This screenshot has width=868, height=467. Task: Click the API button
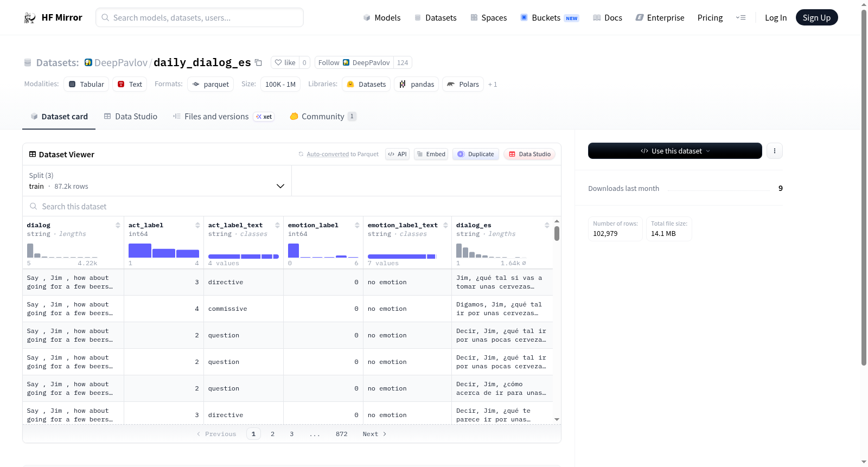pos(397,154)
